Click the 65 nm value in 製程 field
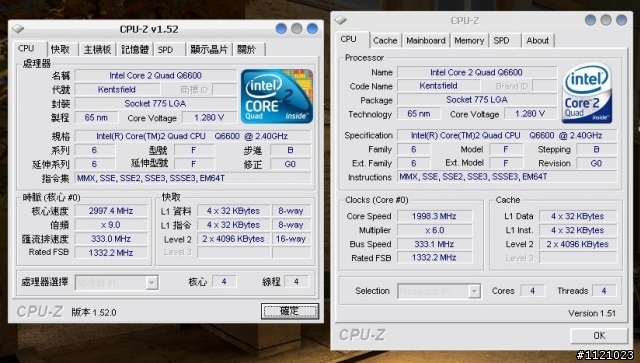640x363 pixels. [96, 118]
